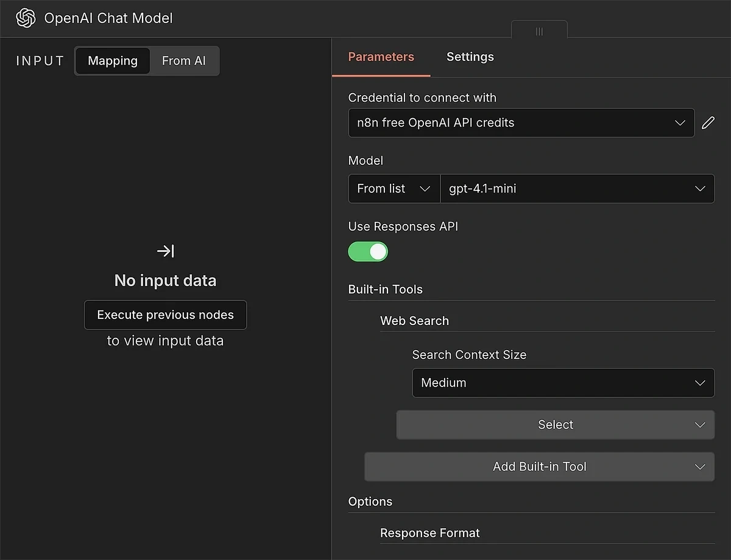The image size is (731, 560).
Task: Expand the Select dropdown under Web Search
Action: 555,424
